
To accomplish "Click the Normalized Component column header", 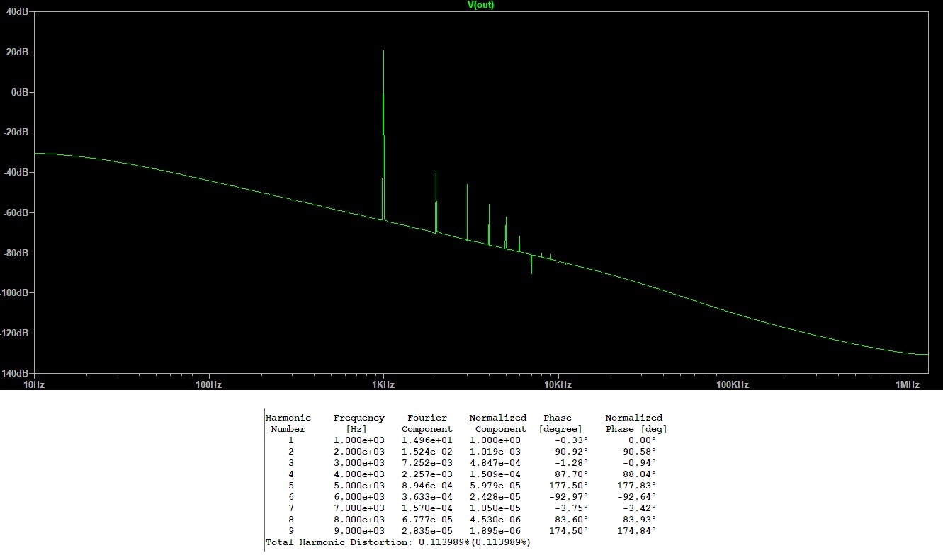I will tap(498, 423).
